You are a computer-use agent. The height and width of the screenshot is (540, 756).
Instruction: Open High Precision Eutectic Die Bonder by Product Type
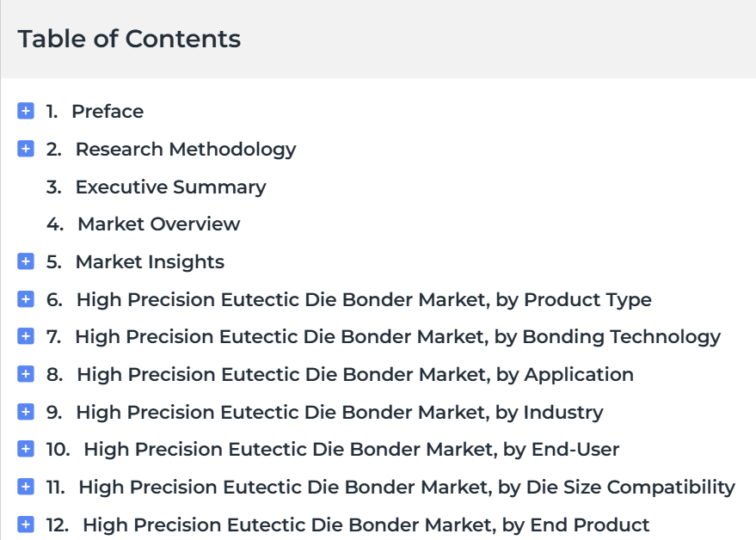point(364,300)
